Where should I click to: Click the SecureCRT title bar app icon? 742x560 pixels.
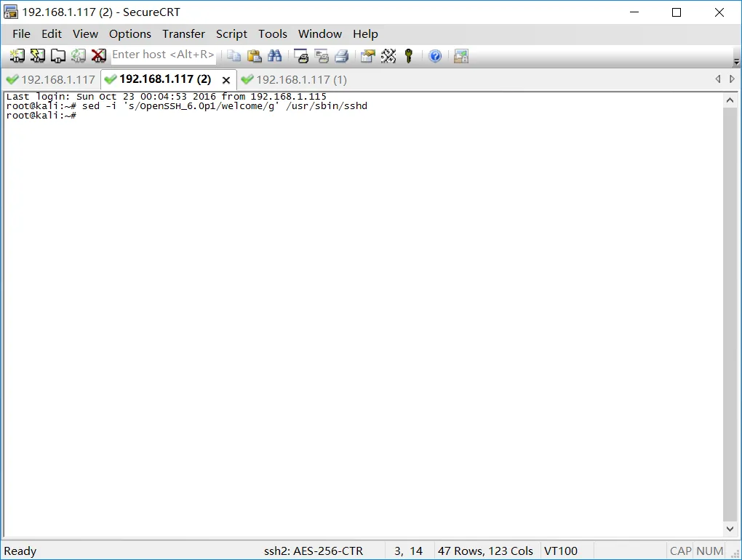pos(10,12)
